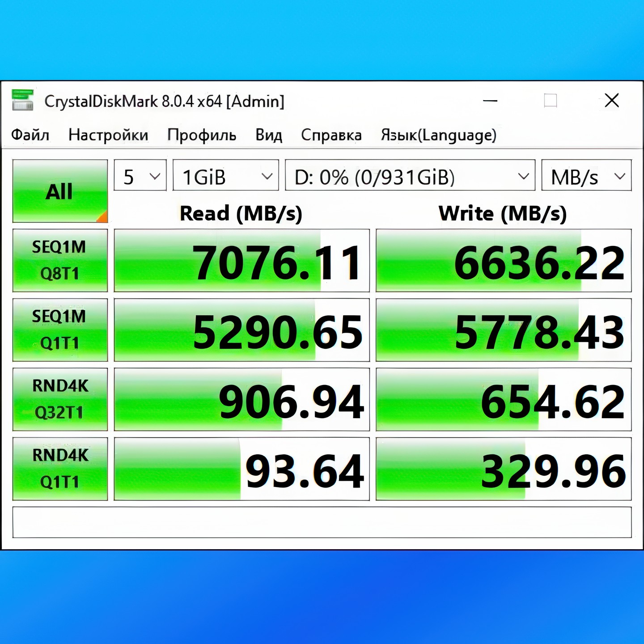This screenshot has height=644, width=644.
Task: Click the RND4K Q32T1 read result 906.94
Action: (x=242, y=399)
